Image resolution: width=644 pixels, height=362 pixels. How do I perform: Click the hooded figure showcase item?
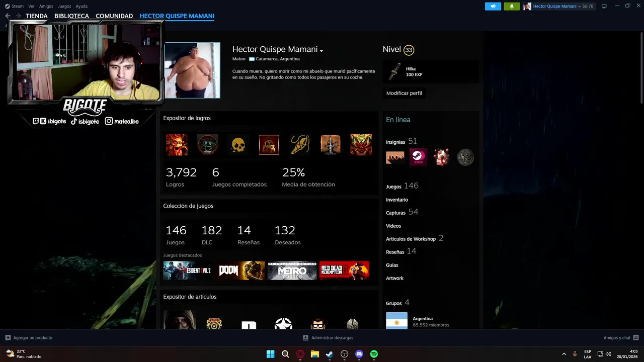coord(180,320)
